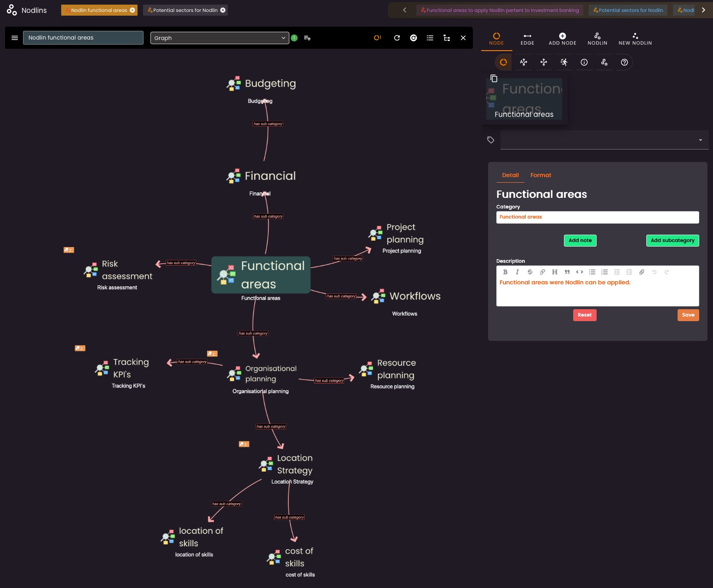Click the tree hierarchy layout icon
This screenshot has width=713, height=588.
point(447,38)
